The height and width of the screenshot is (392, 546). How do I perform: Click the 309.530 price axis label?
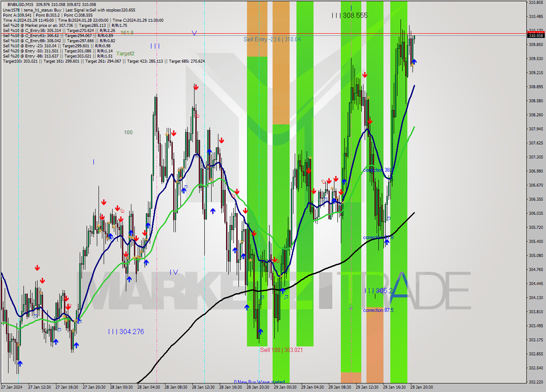pos(536,59)
